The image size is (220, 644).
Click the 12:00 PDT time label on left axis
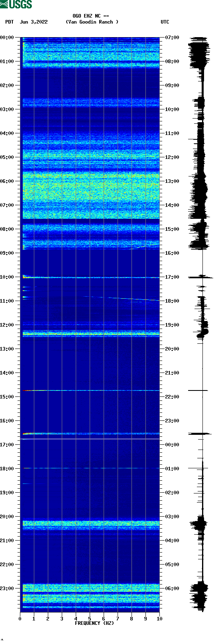point(7,325)
